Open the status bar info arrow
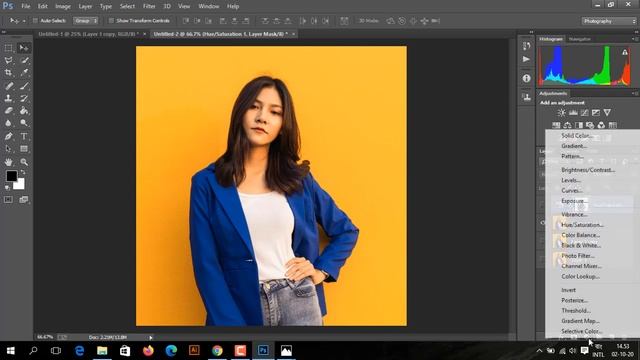The height and width of the screenshot is (360, 640). point(151,338)
